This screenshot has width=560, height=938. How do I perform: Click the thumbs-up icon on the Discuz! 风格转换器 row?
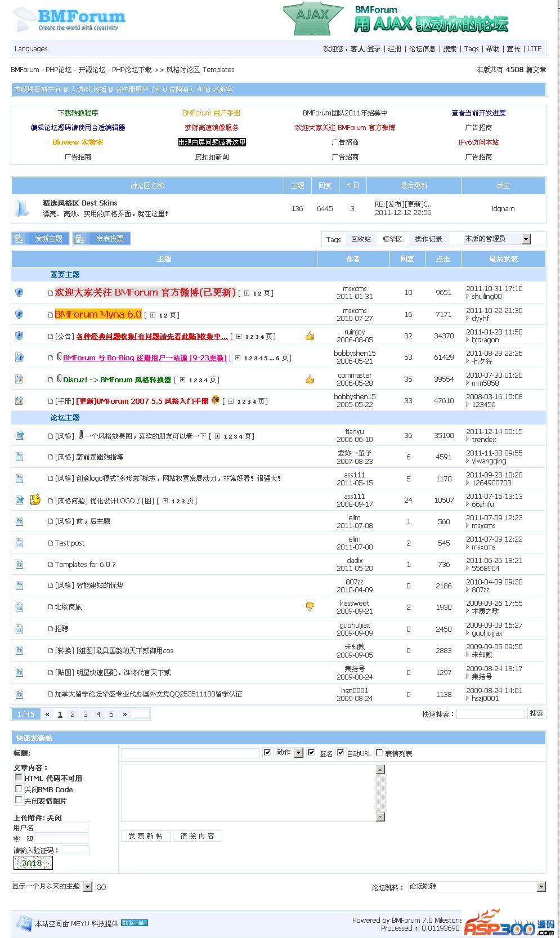tap(310, 379)
